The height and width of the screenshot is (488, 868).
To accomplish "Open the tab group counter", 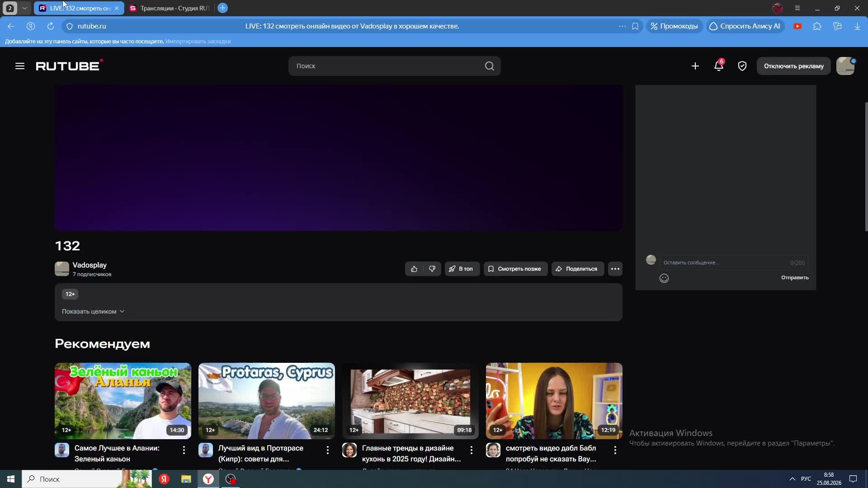I will tap(10, 8).
